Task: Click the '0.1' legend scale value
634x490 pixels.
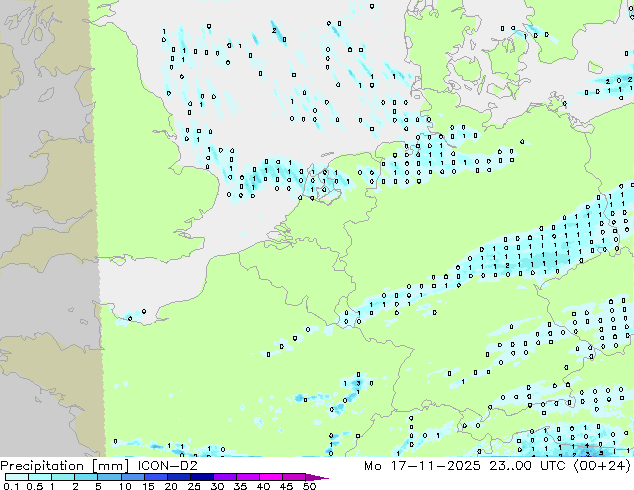Action: tap(11, 486)
